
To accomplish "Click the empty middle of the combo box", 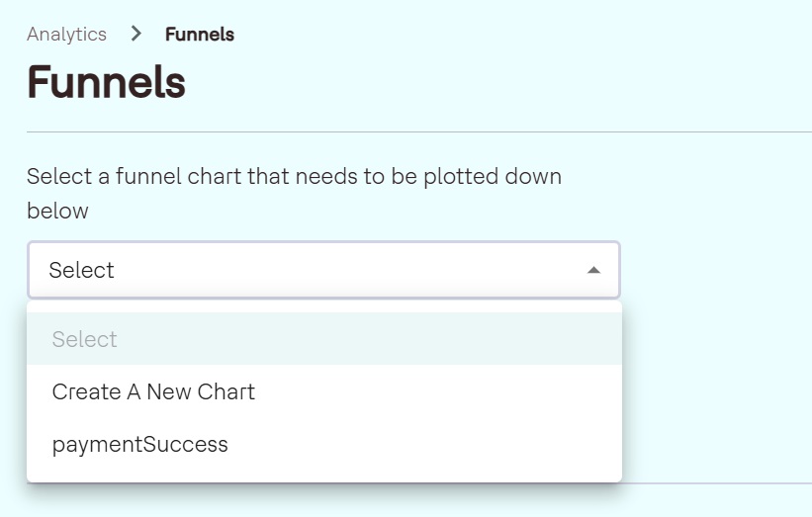I will click(x=346, y=270).
